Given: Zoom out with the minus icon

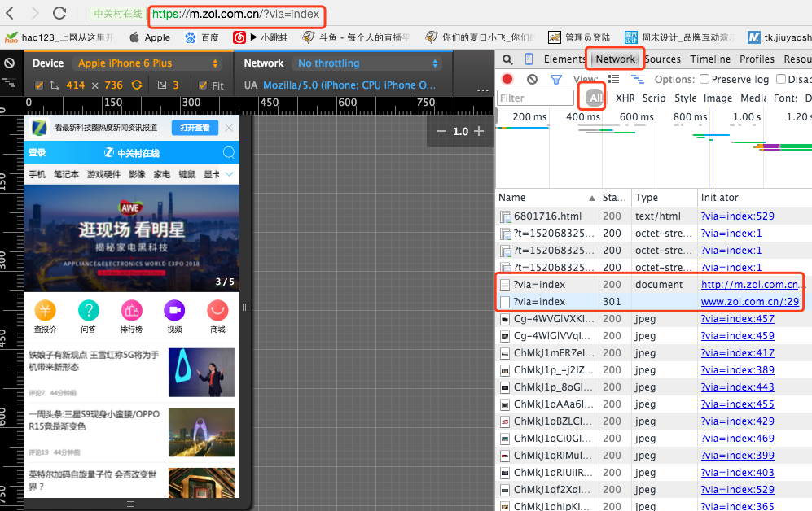Looking at the screenshot, I should pos(441,131).
